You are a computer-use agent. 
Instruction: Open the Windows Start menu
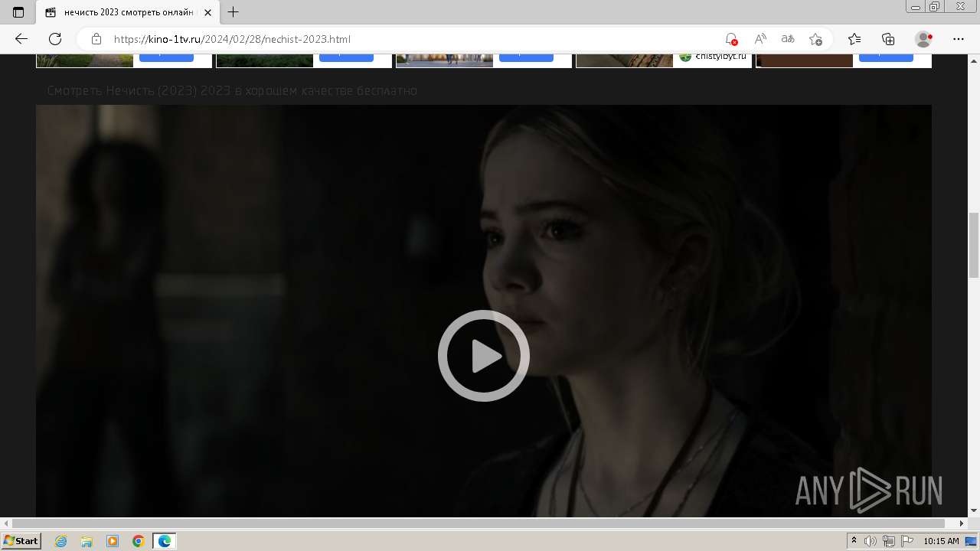21,541
